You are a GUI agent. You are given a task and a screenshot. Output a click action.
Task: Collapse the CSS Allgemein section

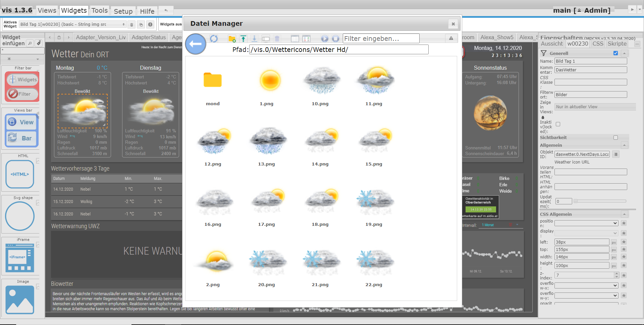pyautogui.click(x=625, y=214)
